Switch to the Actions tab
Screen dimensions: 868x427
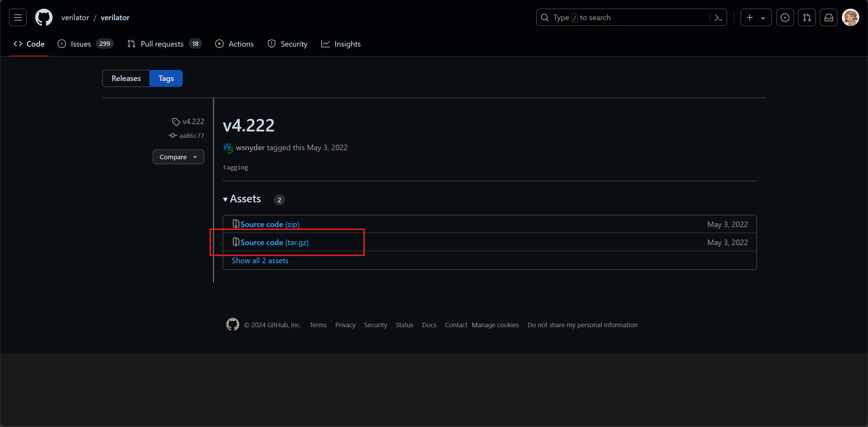[235, 44]
